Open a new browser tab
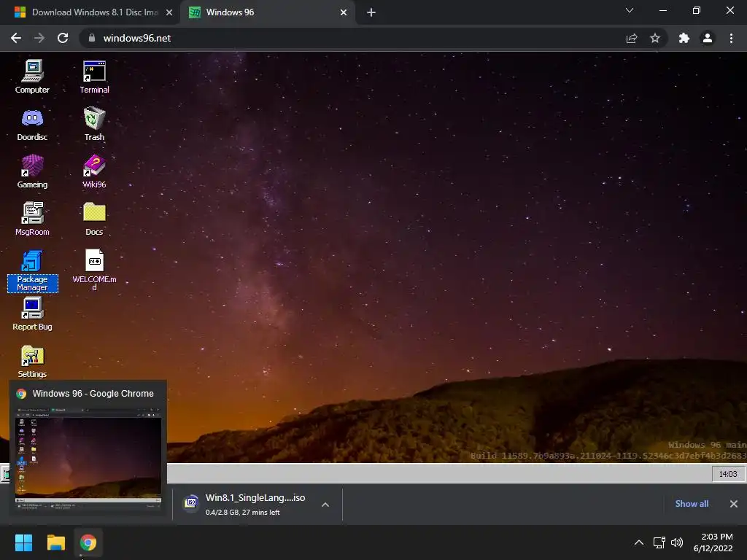Viewport: 747px width, 560px height. [x=371, y=12]
